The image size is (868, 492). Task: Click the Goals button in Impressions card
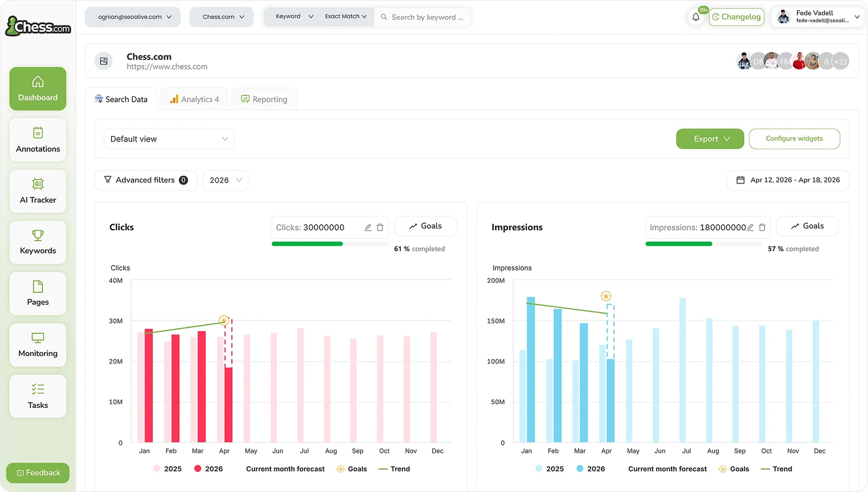pyautogui.click(x=807, y=226)
